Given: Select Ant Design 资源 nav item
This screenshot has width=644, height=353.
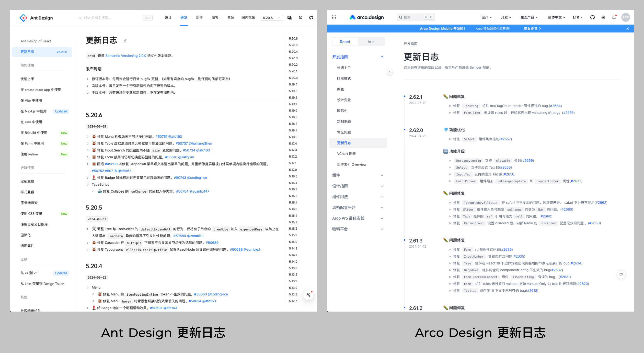Looking at the screenshot, I should click(231, 18).
